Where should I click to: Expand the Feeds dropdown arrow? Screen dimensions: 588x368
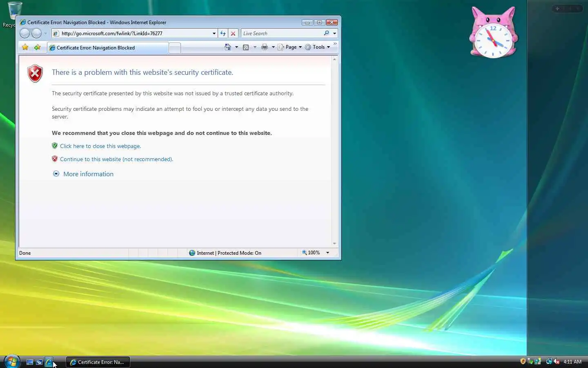(255, 47)
